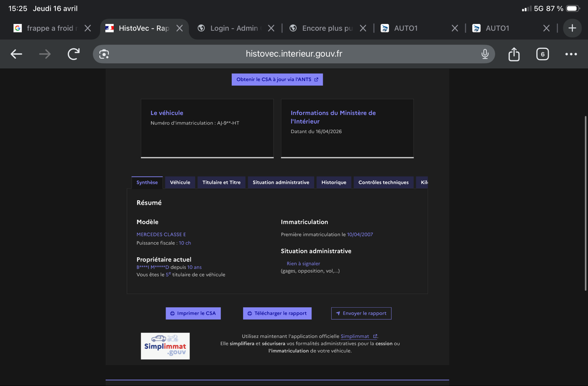Open the lens search icon in the address bar

click(x=104, y=54)
